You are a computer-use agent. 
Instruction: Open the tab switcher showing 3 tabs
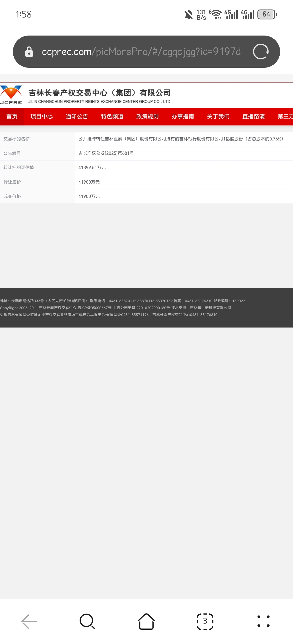pos(205,622)
